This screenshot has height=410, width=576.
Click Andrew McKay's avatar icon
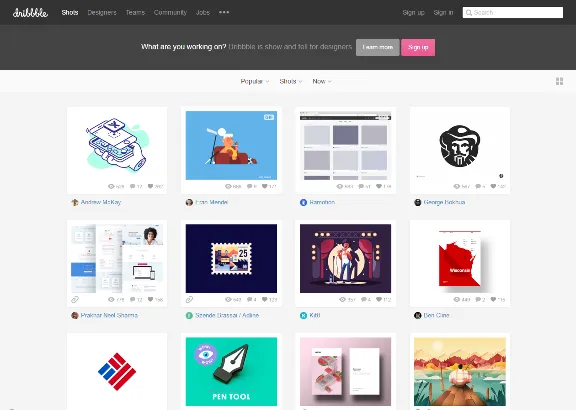(x=75, y=202)
